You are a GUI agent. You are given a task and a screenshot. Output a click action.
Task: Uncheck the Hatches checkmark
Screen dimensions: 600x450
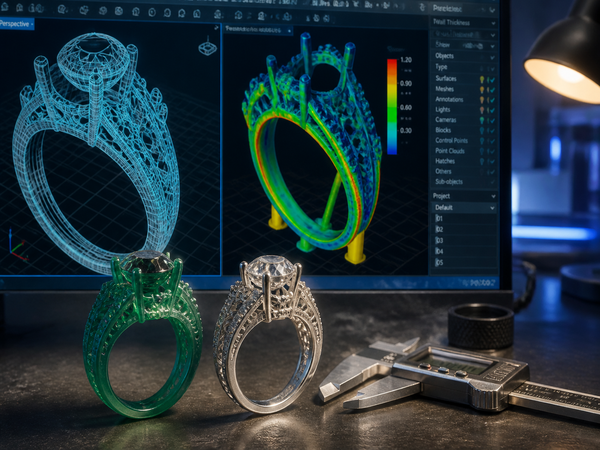tap(492, 162)
